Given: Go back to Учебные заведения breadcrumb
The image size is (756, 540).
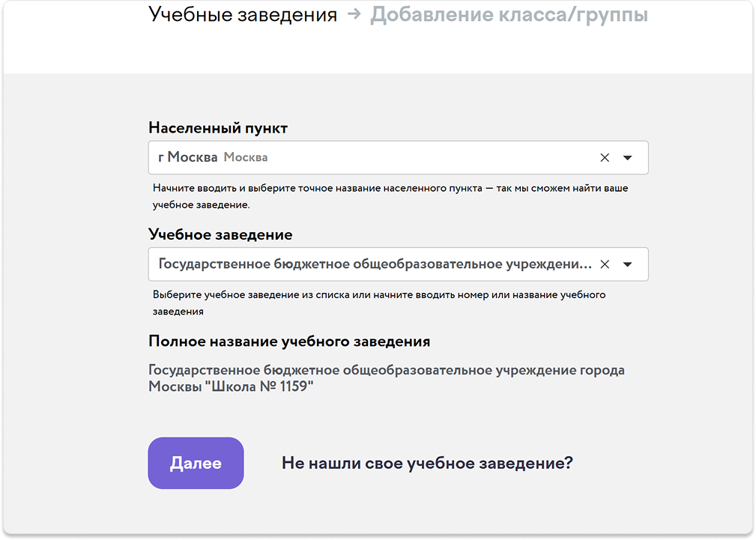Looking at the screenshot, I should coord(243,14).
